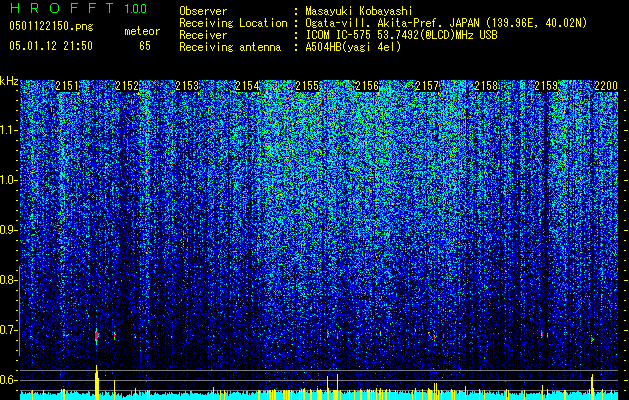Click the 2159 time marker
Image resolution: width=629 pixels, height=400 pixels.
point(546,86)
